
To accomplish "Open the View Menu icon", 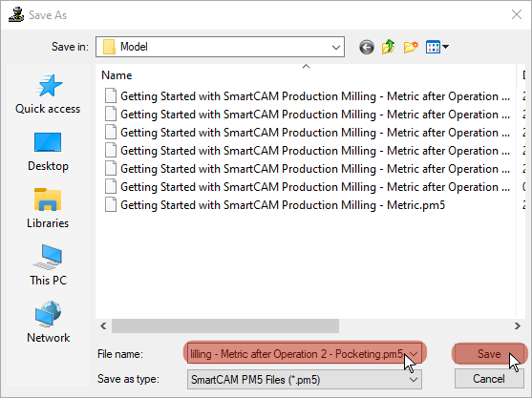I will pos(433,47).
